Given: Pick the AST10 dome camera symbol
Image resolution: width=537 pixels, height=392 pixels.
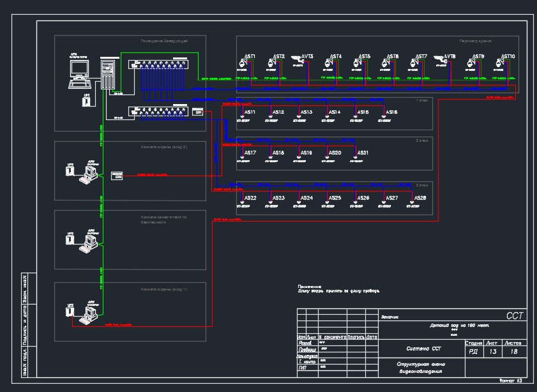Looking at the screenshot, I should pyautogui.click(x=500, y=63).
